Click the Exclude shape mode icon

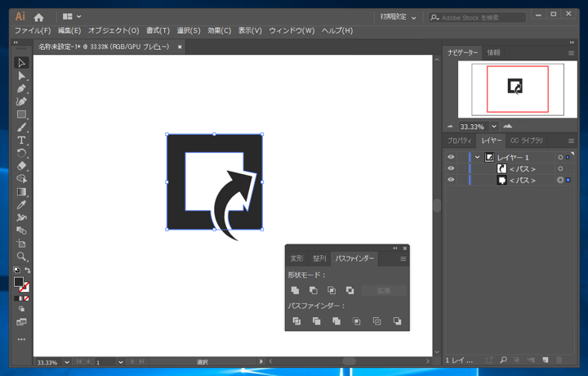pyautogui.click(x=350, y=290)
